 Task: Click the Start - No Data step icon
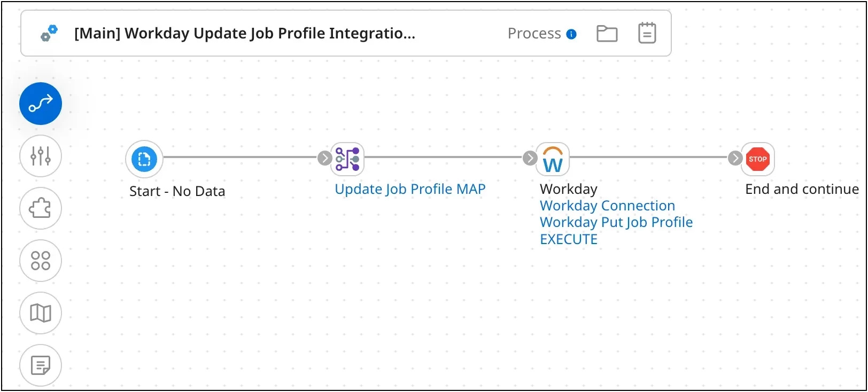pyautogui.click(x=143, y=159)
